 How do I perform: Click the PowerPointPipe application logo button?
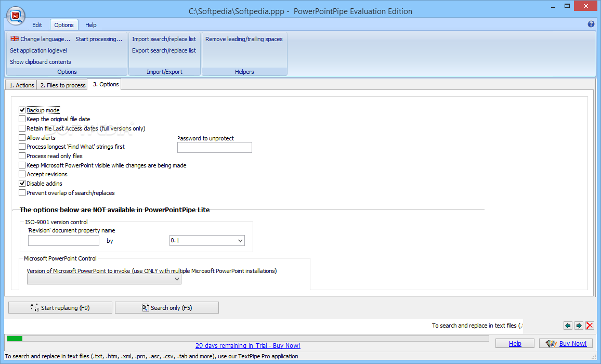pyautogui.click(x=16, y=16)
